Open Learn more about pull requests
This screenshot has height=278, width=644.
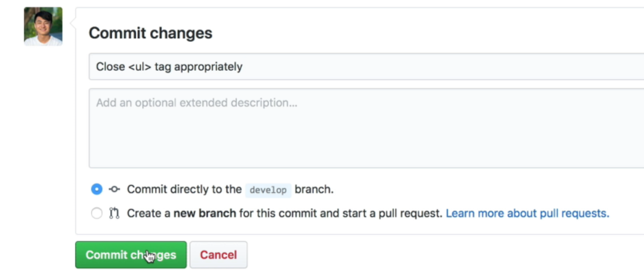pos(528,213)
